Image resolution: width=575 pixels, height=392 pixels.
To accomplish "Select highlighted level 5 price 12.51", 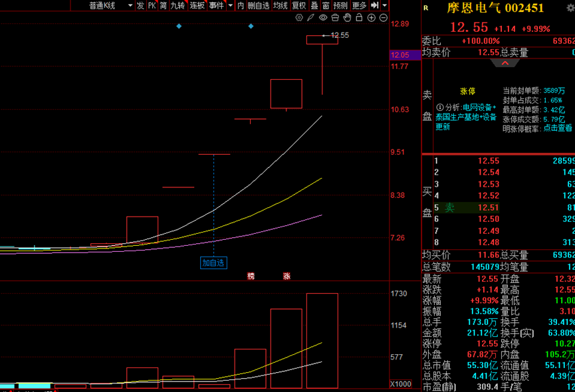I will (x=489, y=208).
